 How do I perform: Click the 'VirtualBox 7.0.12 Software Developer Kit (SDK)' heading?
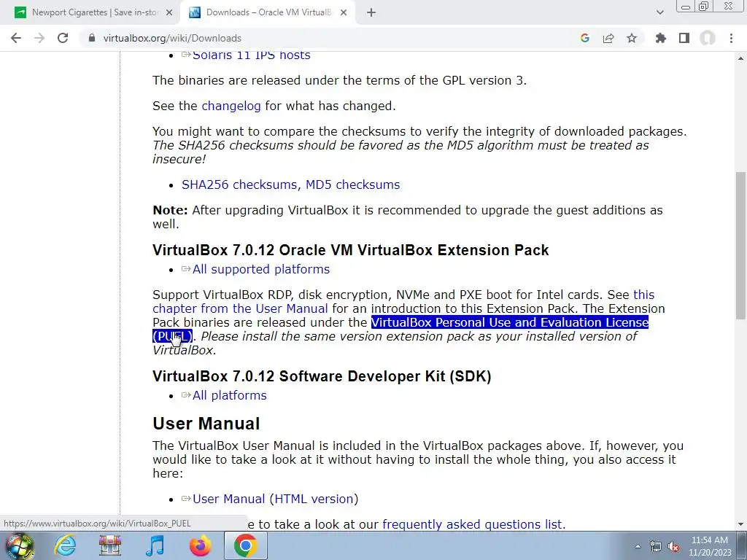(322, 376)
